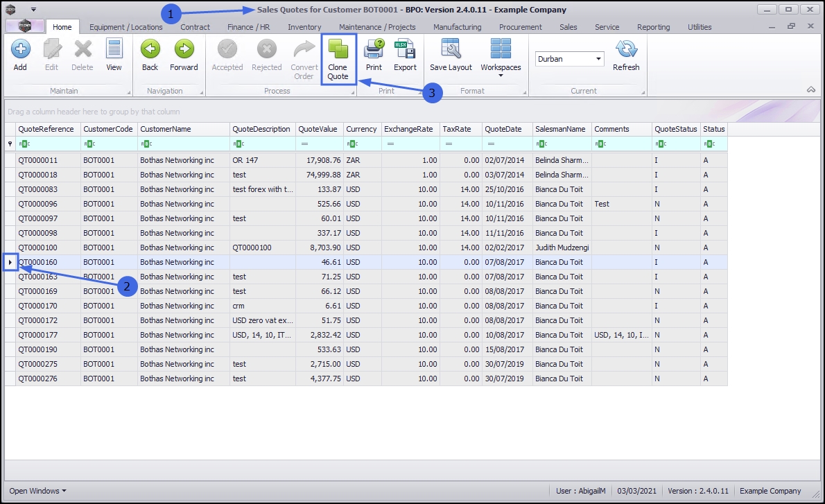Refresh the quotes list
Image resolution: width=825 pixels, height=504 pixels.
[x=626, y=55]
